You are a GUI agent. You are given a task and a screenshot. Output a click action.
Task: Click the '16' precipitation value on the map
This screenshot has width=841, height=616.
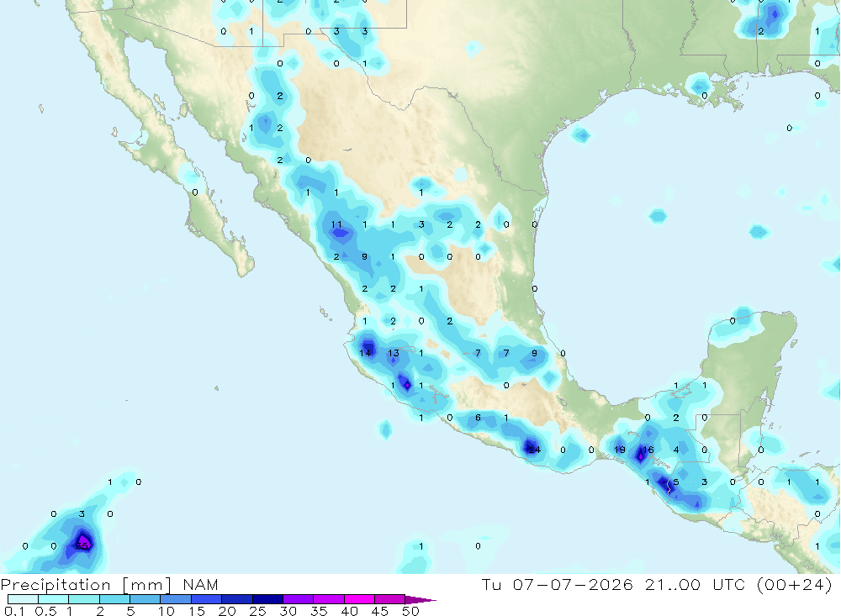click(648, 450)
